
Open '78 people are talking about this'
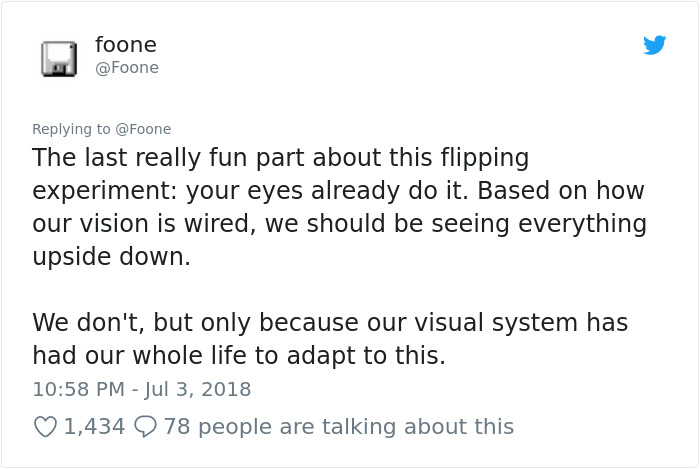tap(338, 427)
